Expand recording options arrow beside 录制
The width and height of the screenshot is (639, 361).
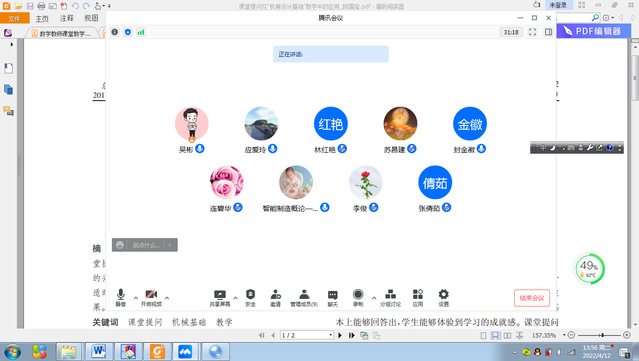(x=374, y=298)
